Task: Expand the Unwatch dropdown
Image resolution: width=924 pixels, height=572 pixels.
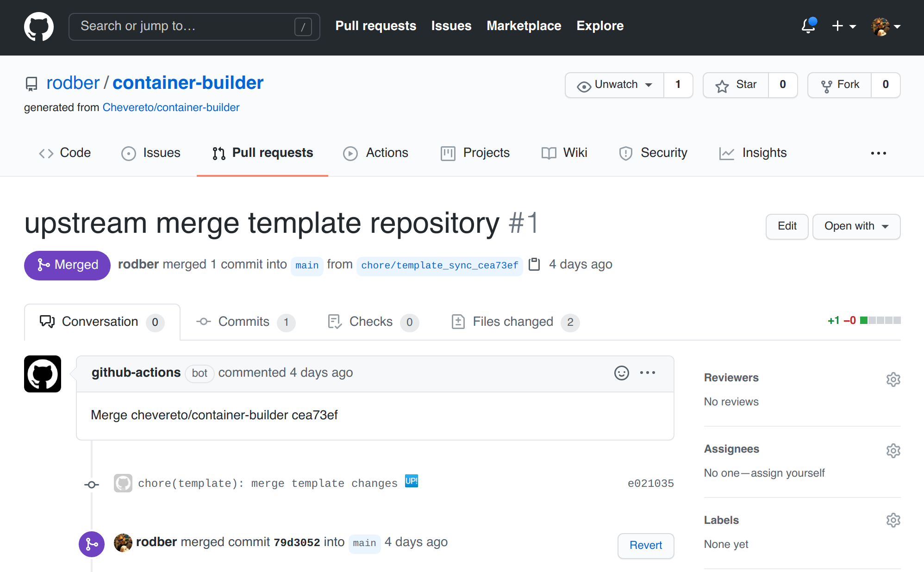Action: click(x=614, y=85)
